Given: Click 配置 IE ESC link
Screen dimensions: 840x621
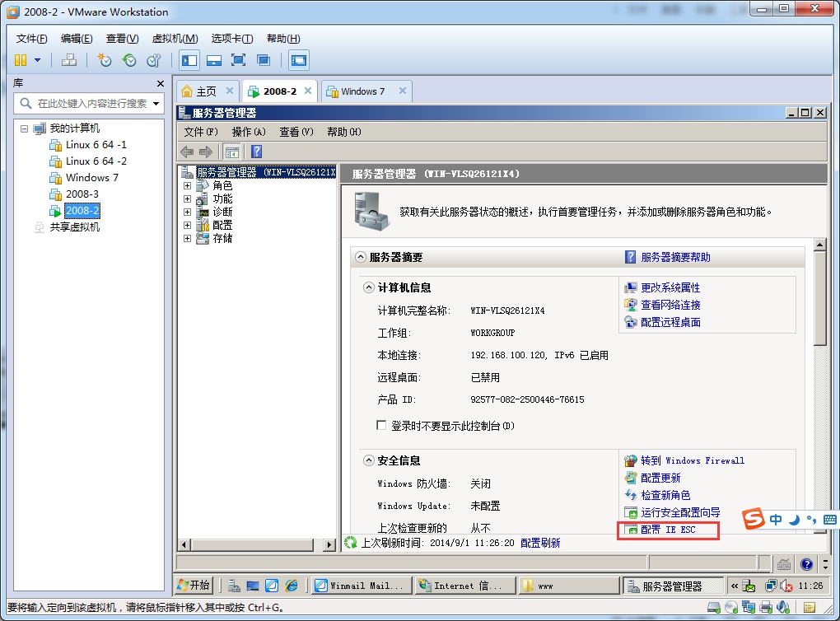Looking at the screenshot, I should (668, 530).
